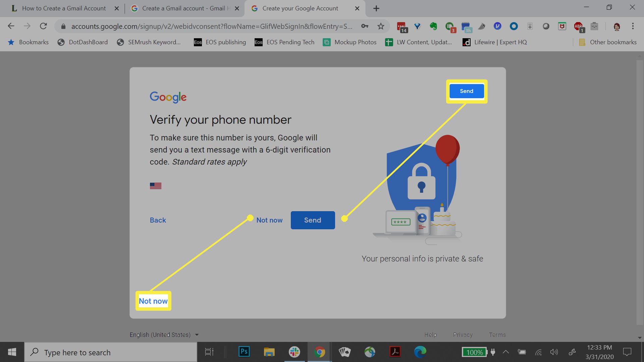Click the Back link in the form
Image resolution: width=644 pixels, height=362 pixels.
(x=158, y=220)
